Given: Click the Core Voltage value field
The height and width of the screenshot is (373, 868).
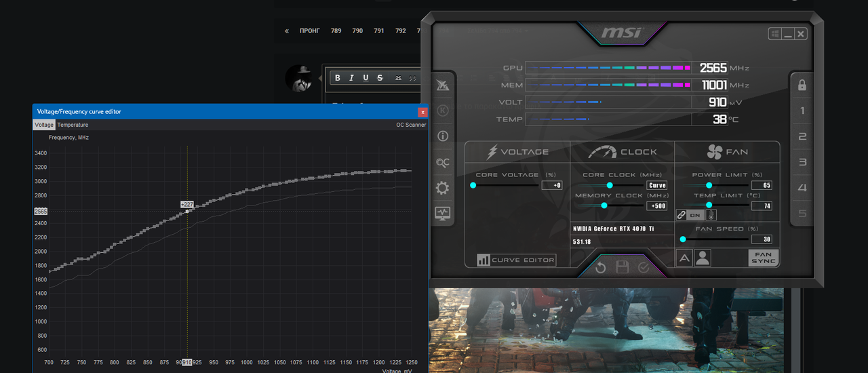Looking at the screenshot, I should (552, 185).
